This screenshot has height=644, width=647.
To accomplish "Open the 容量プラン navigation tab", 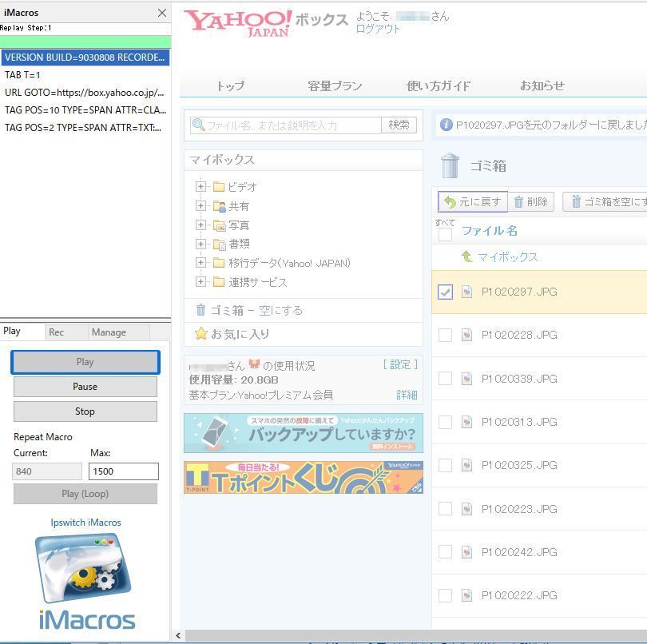I will [x=335, y=85].
